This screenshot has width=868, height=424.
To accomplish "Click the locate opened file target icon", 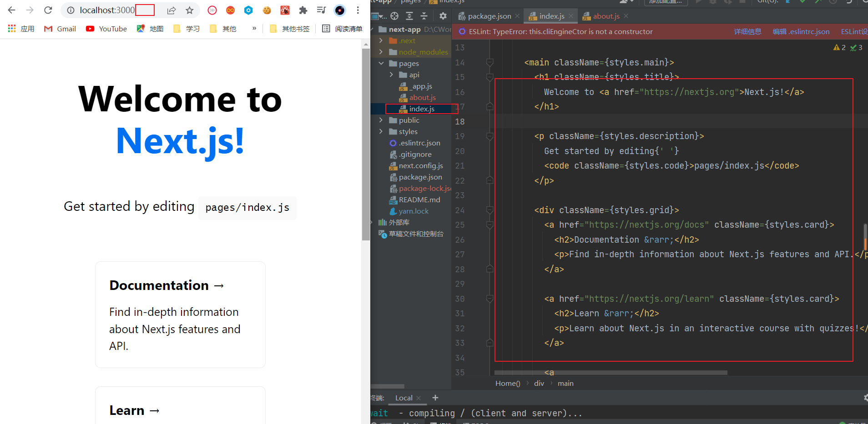I will 394,16.
